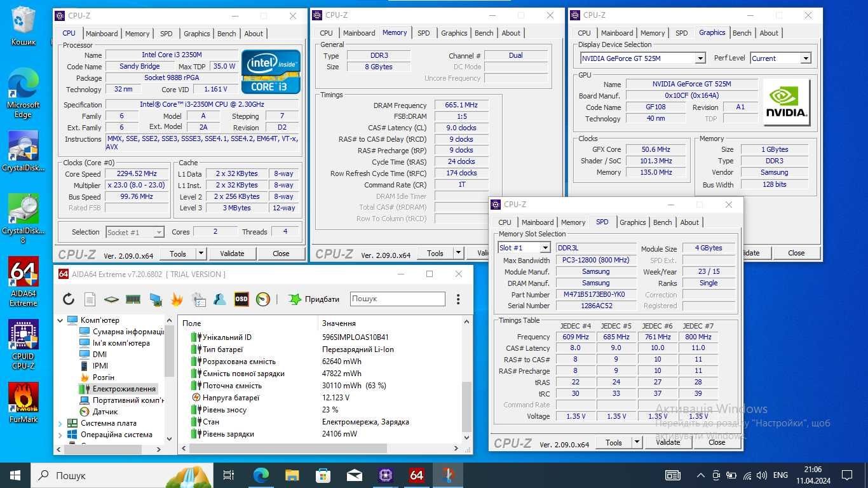
Task: Expand the Системна плата tree node
Action: (x=60, y=423)
